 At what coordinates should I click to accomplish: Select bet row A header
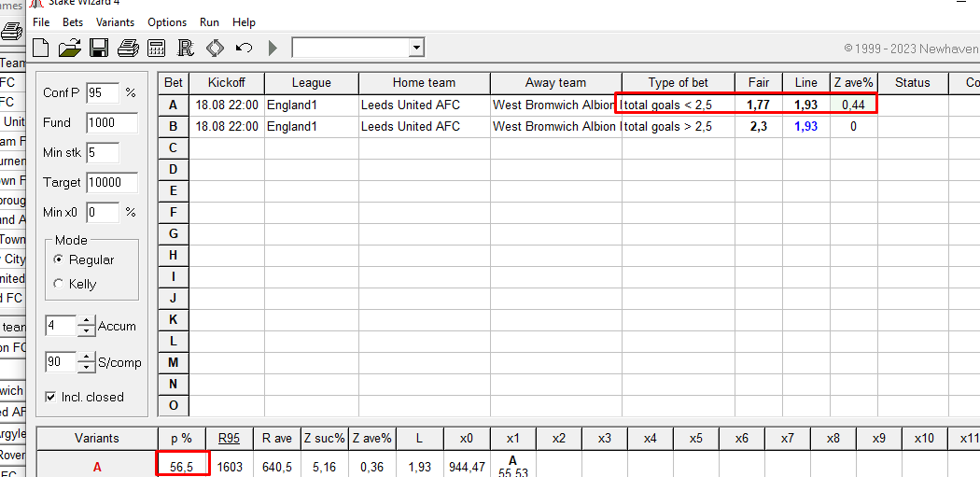click(174, 105)
